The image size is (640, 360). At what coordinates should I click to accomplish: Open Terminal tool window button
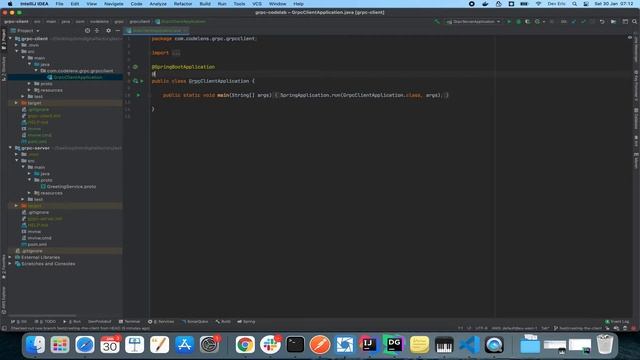coord(129,322)
